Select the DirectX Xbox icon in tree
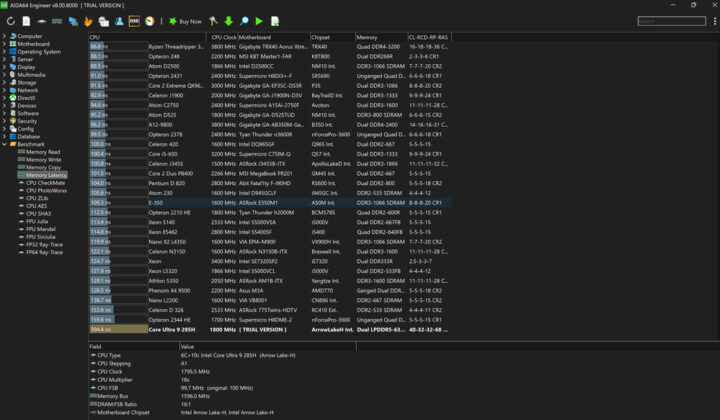 point(13,98)
